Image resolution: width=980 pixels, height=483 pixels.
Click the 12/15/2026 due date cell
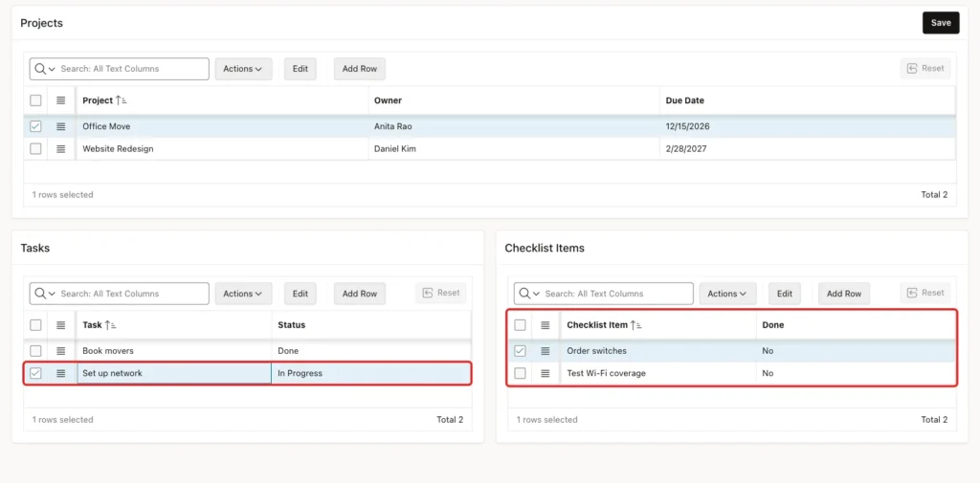[808, 126]
